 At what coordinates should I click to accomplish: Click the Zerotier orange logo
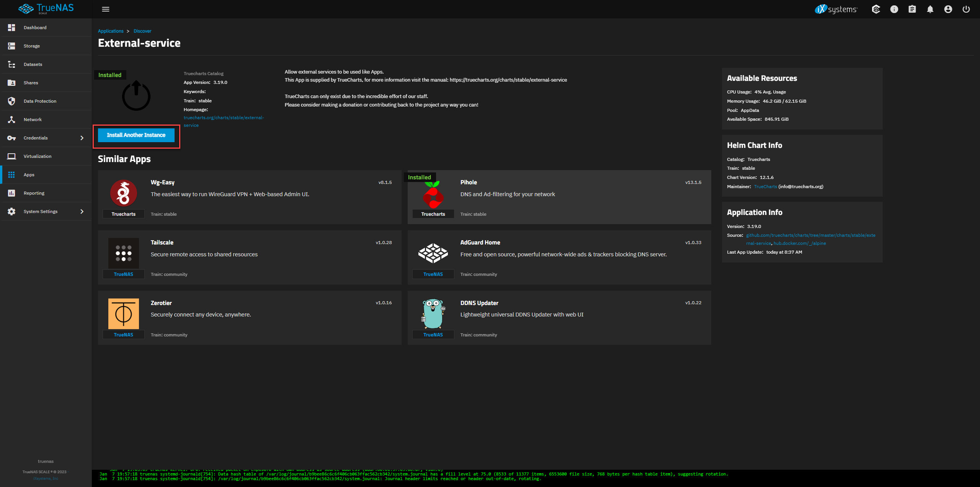pyautogui.click(x=124, y=314)
